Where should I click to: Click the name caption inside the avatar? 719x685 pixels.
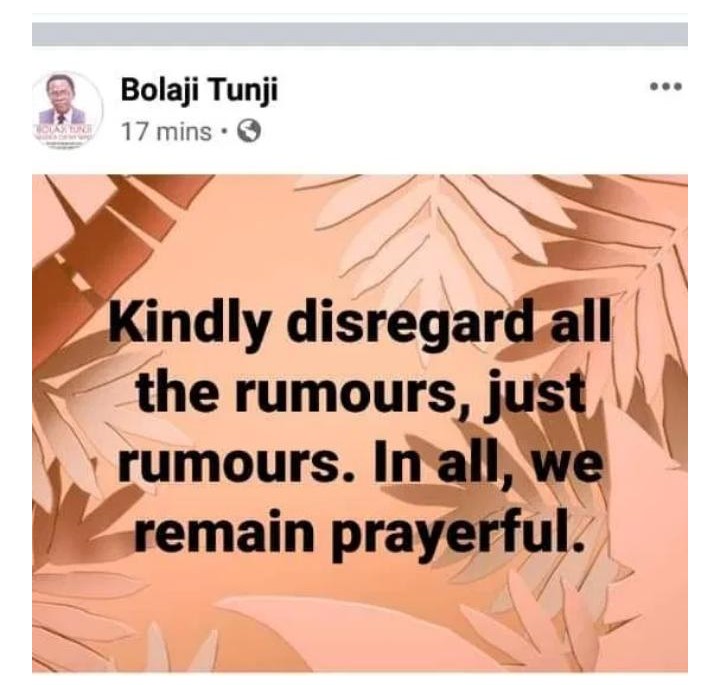tap(67, 130)
